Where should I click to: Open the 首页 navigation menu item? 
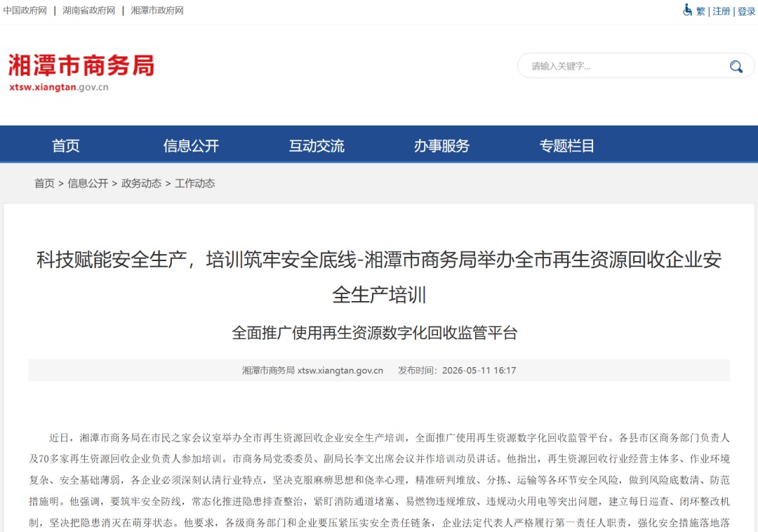66,145
